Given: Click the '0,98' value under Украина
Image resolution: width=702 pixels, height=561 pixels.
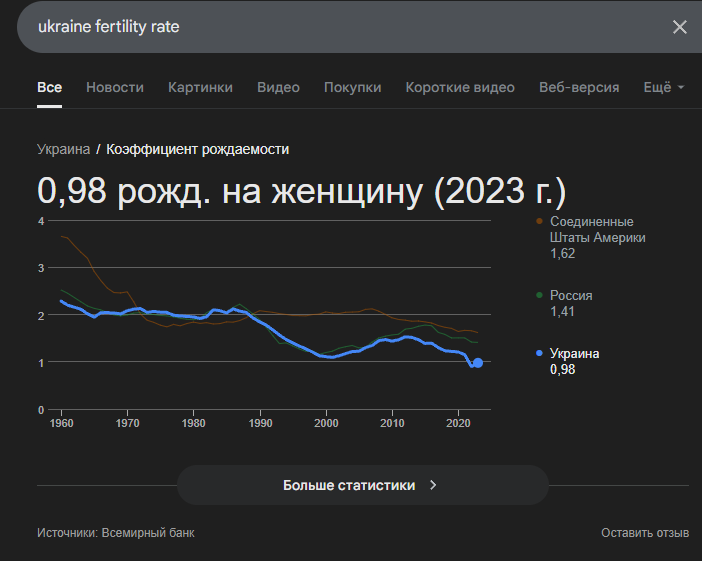Looking at the screenshot, I should [562, 369].
